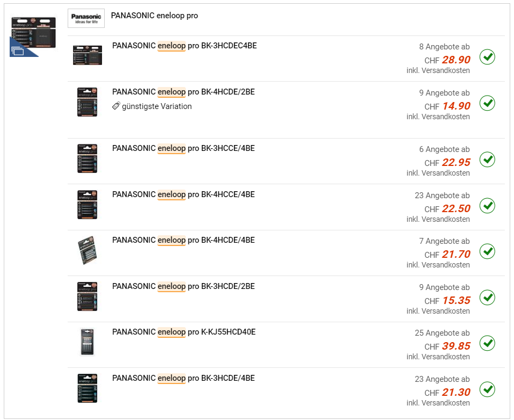514x420 pixels.
Task: Open PANASONIC eneloop pro BK-4HCDE/4BE link
Action: point(183,240)
